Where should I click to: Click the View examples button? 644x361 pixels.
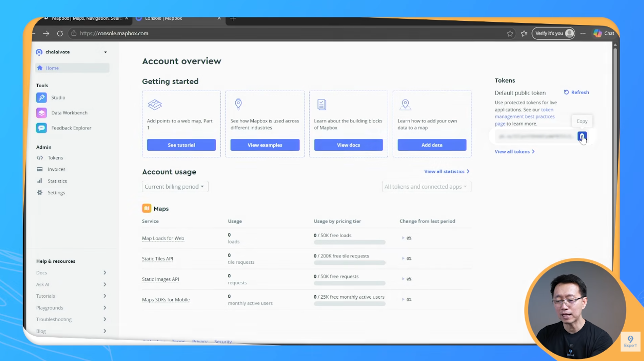coord(265,145)
